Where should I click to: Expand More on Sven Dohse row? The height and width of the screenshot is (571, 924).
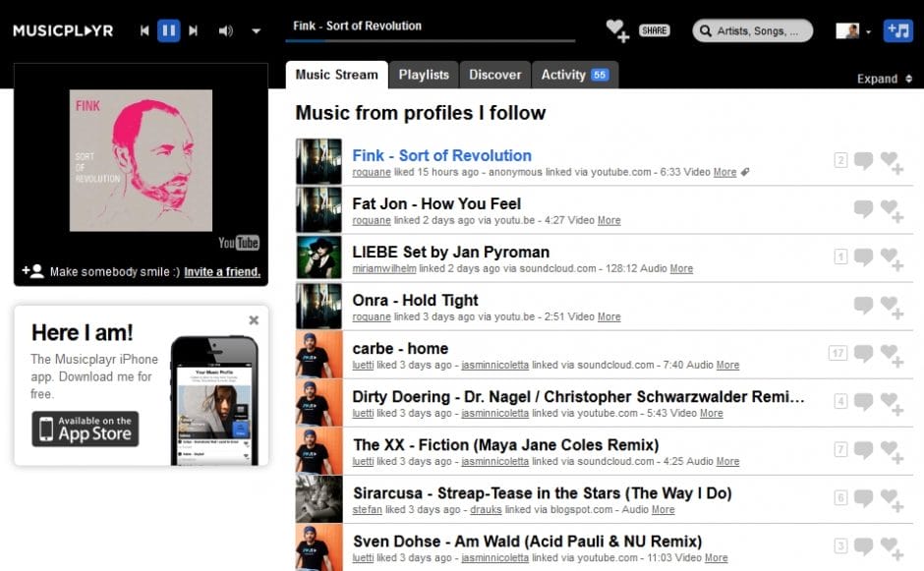716,558
